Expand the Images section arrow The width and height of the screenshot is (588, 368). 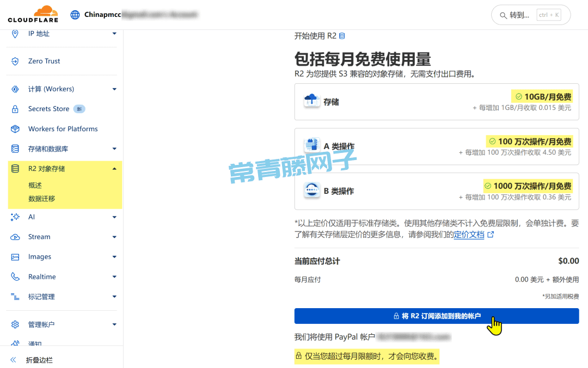tap(114, 257)
